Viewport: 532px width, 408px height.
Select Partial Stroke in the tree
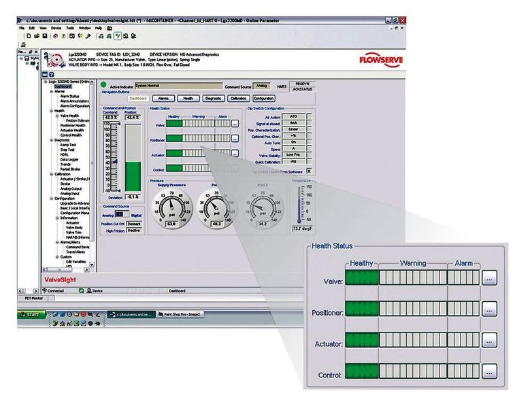point(70,169)
